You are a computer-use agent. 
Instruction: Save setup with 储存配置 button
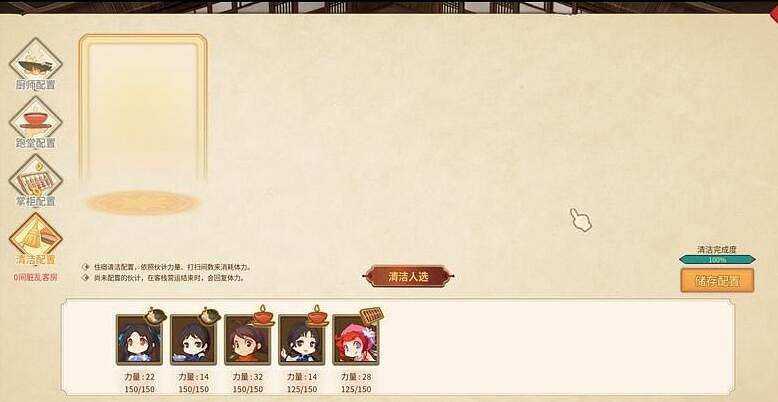(717, 281)
